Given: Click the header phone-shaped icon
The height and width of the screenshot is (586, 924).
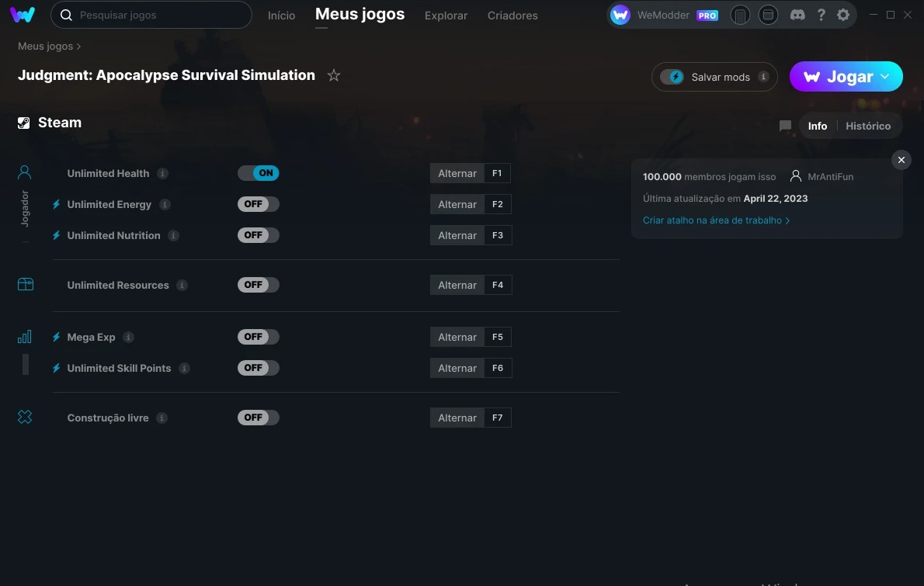Looking at the screenshot, I should point(740,16).
